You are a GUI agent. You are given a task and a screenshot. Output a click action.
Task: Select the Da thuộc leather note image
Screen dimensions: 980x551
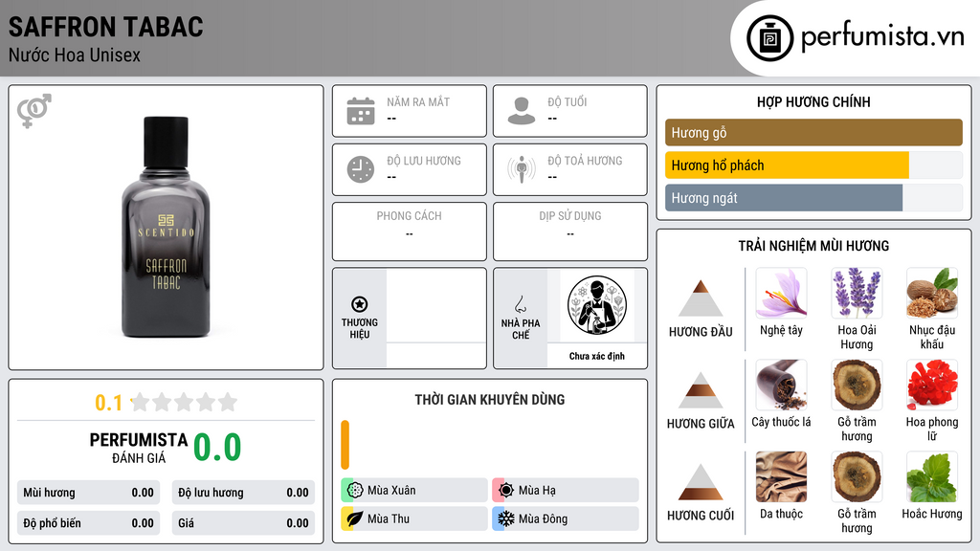(781, 476)
